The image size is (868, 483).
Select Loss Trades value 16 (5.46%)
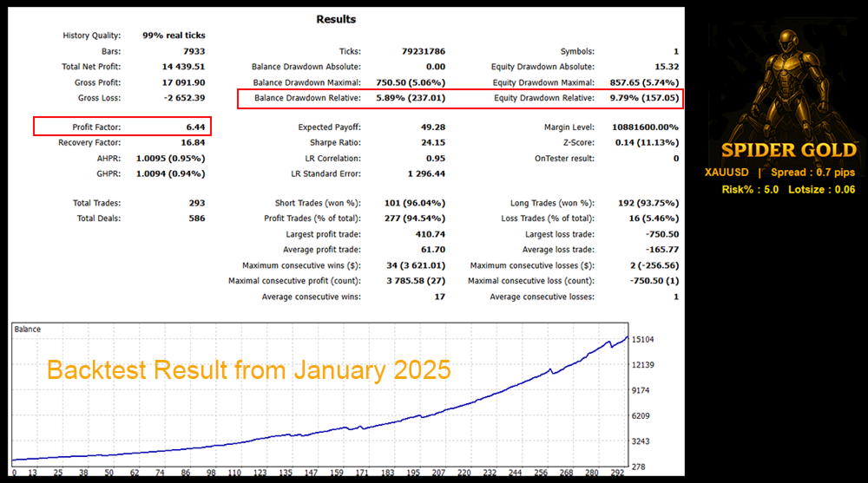tap(654, 219)
